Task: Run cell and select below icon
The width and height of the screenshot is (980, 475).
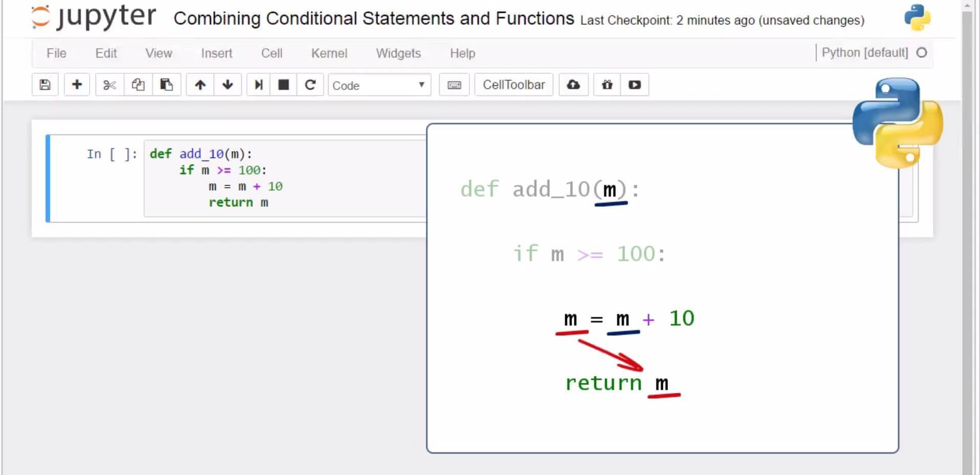Action: click(x=259, y=85)
